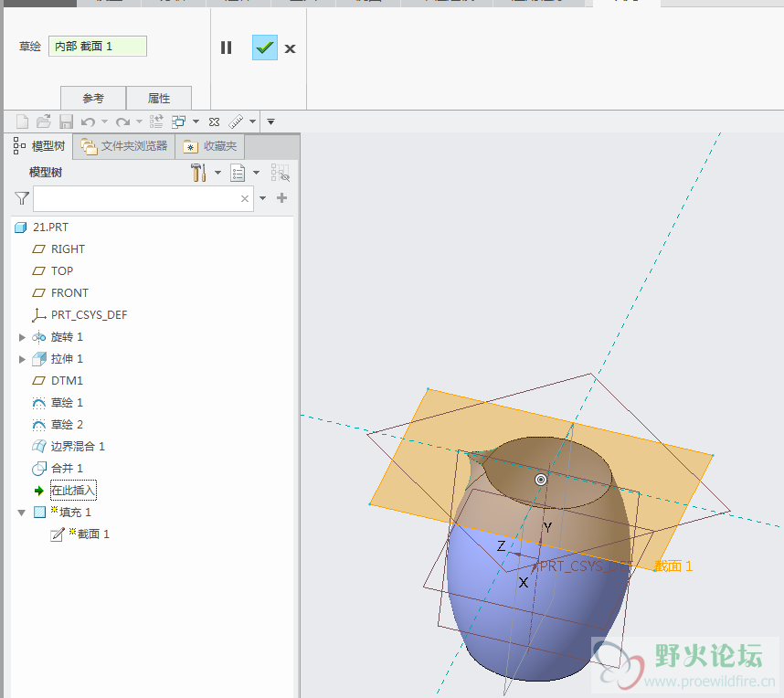This screenshot has width=784, height=698.
Task: Click the Save floppy disk icon
Action: (66, 122)
